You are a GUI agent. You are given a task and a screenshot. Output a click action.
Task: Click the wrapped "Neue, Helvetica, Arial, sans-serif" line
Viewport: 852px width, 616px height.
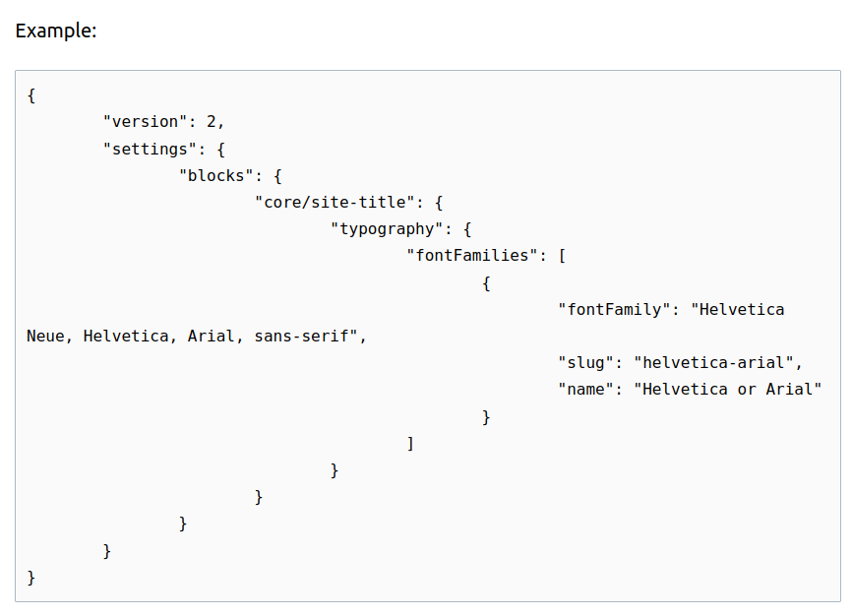[x=197, y=336]
